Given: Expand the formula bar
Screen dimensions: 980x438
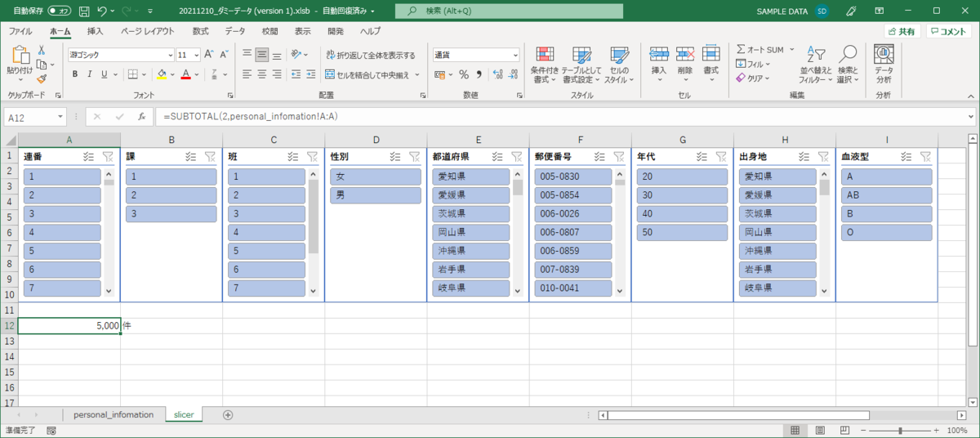Looking at the screenshot, I should [x=971, y=117].
